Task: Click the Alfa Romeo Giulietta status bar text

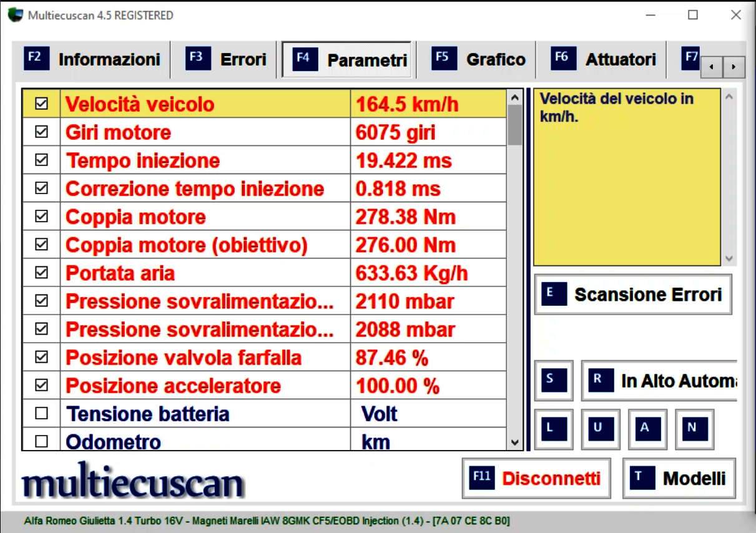Action: point(267,521)
